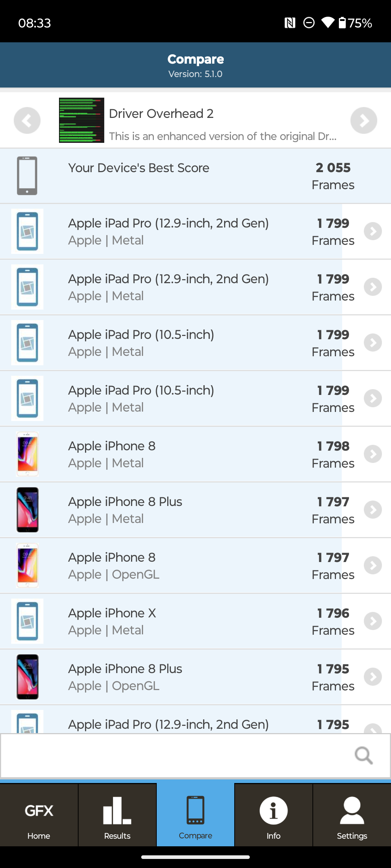Tap Your Device's Best Score phone icon
This screenshot has height=868, width=391.
pos(27,176)
